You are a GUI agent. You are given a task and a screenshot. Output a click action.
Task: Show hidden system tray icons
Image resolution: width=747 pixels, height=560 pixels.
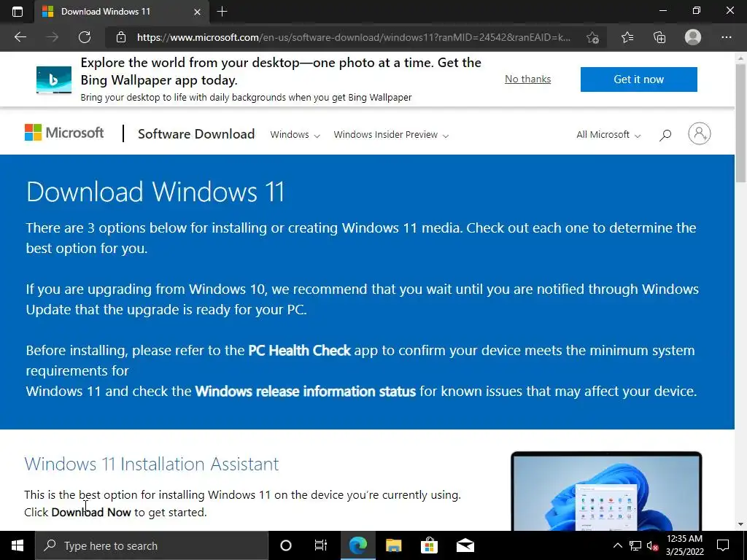[x=617, y=545]
